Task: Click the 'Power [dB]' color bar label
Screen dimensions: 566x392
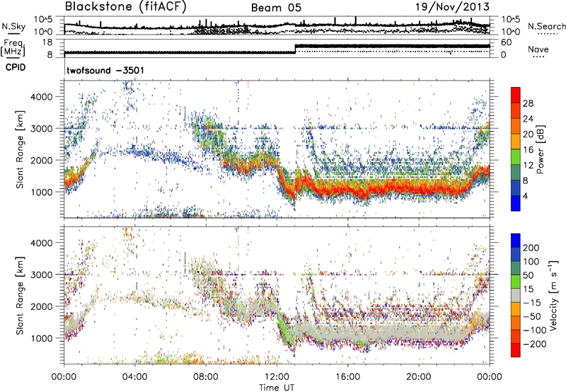Action: [x=541, y=149]
